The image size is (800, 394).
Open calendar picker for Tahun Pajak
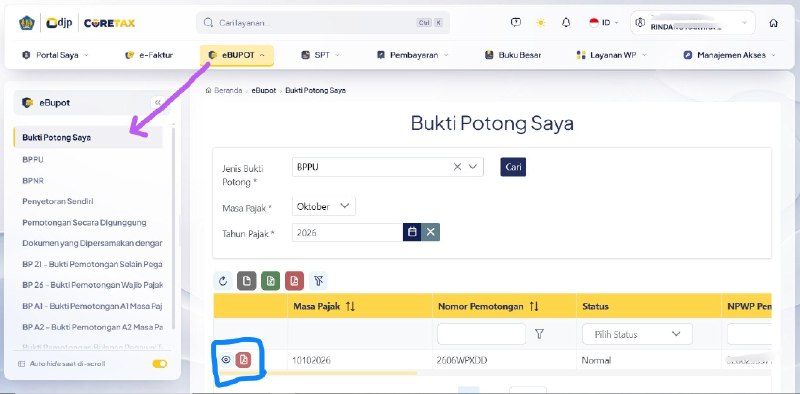pos(412,232)
